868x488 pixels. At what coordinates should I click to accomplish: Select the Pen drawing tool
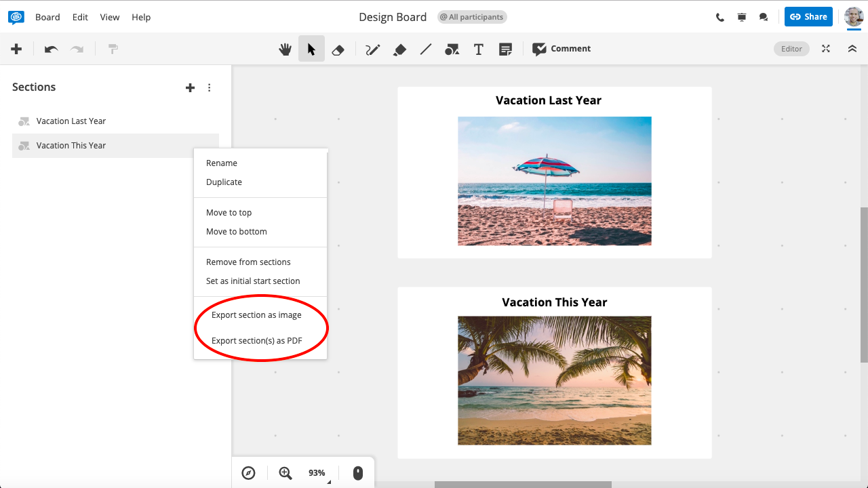(x=372, y=49)
